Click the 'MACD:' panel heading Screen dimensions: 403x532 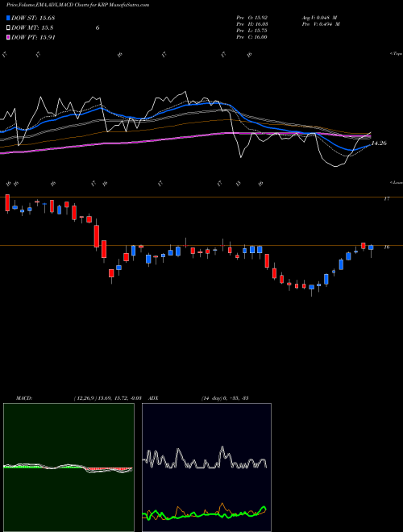point(23,397)
